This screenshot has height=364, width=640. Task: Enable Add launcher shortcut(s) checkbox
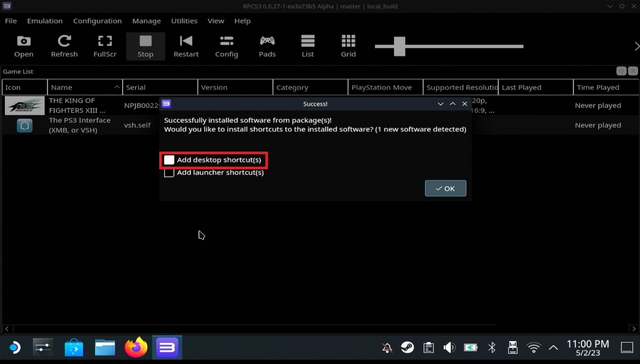click(x=169, y=173)
